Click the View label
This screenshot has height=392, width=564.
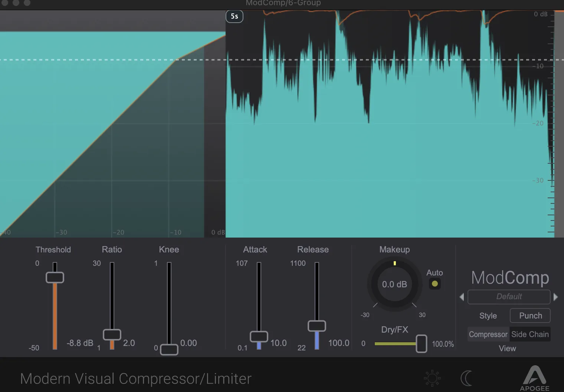[507, 349]
